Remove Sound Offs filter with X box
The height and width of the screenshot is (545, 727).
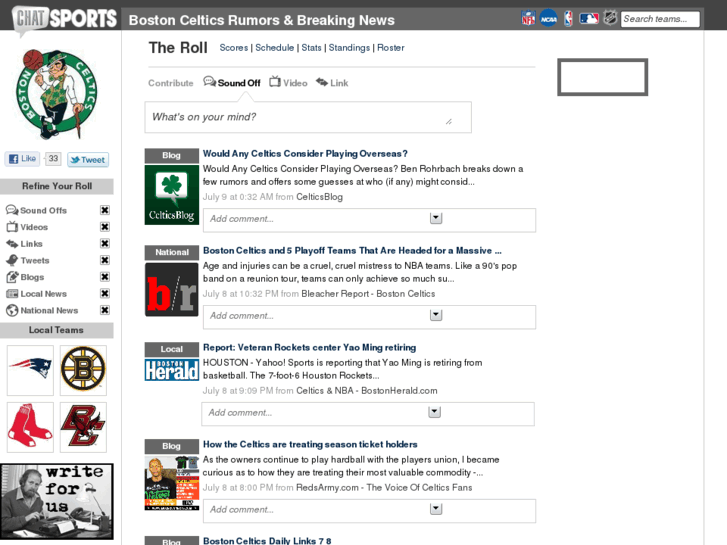pos(105,210)
